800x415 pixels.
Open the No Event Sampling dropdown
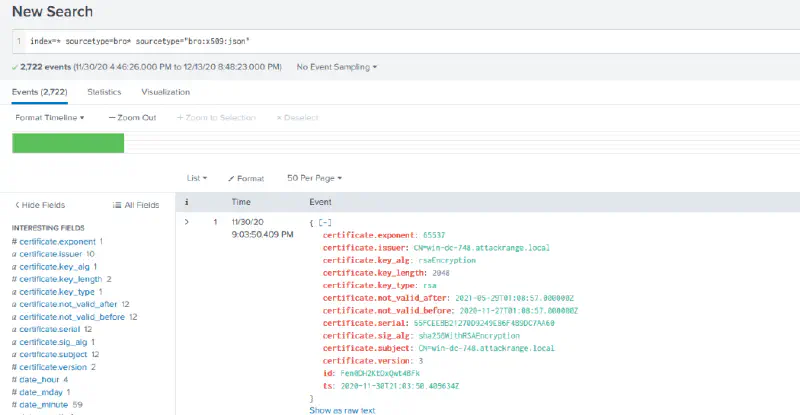(x=337, y=67)
